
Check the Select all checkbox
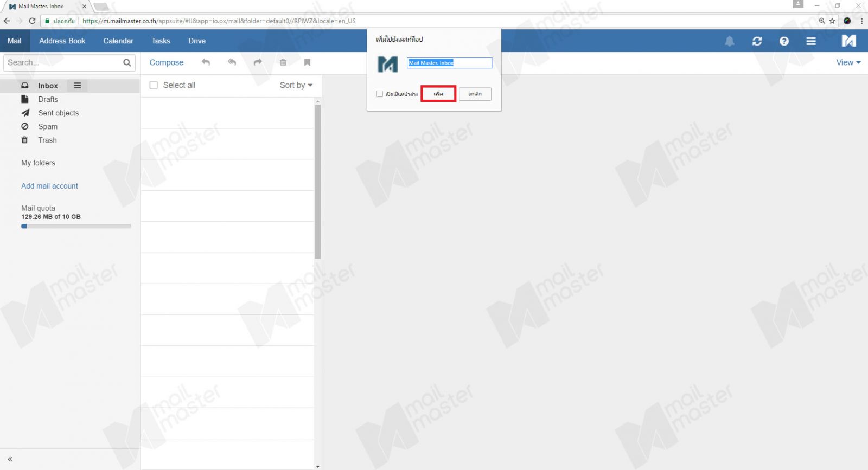pos(154,85)
